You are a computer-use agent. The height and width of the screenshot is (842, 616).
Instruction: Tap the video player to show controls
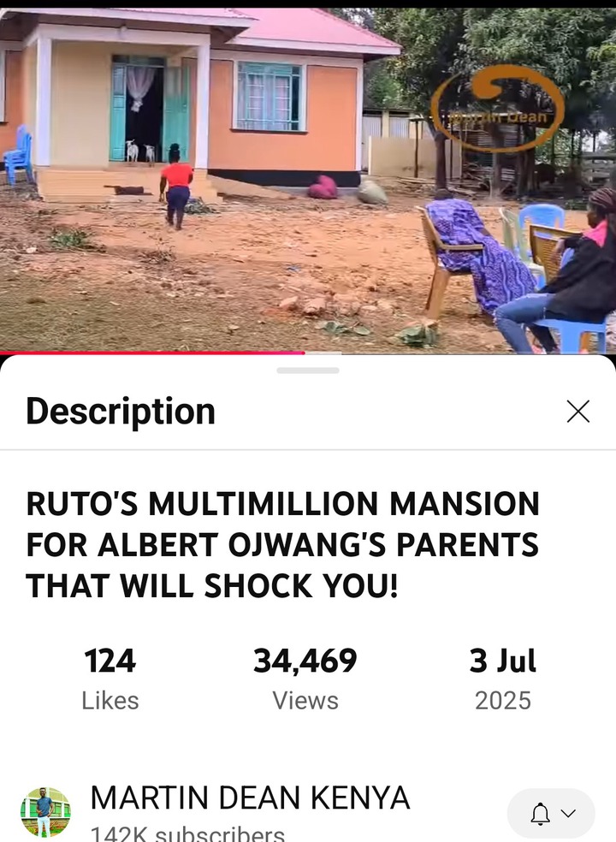pos(308,180)
